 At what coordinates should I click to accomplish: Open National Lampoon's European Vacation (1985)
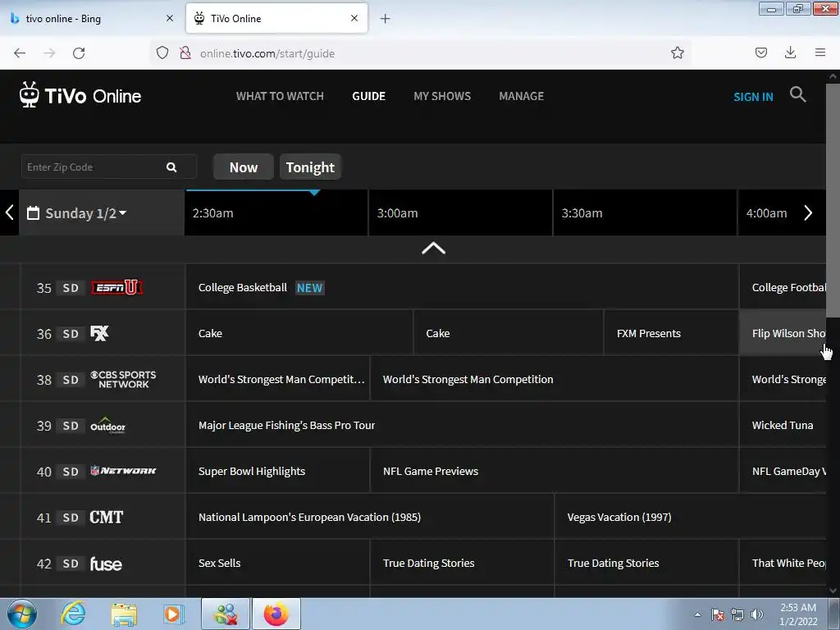(370, 517)
